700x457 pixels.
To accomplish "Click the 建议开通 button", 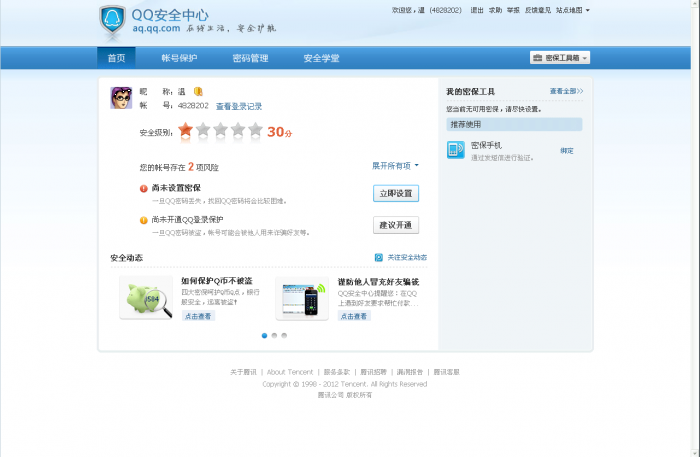I will pos(396,225).
